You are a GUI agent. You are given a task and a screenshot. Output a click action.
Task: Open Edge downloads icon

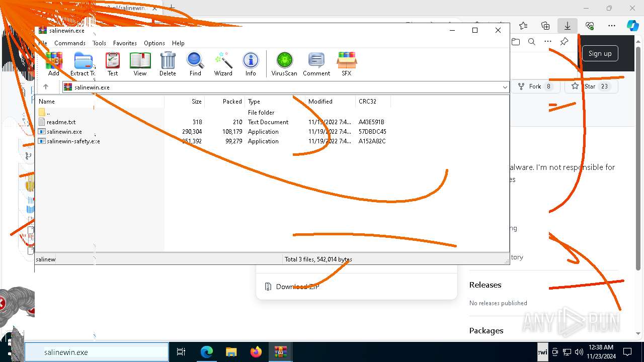[x=567, y=26]
